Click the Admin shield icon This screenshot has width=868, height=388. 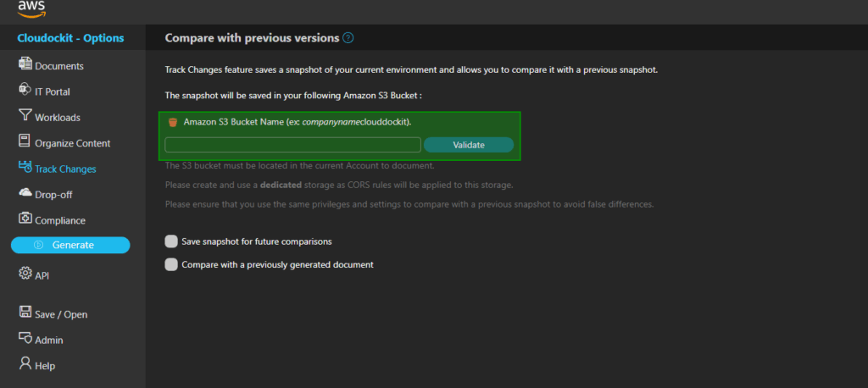pyautogui.click(x=25, y=340)
